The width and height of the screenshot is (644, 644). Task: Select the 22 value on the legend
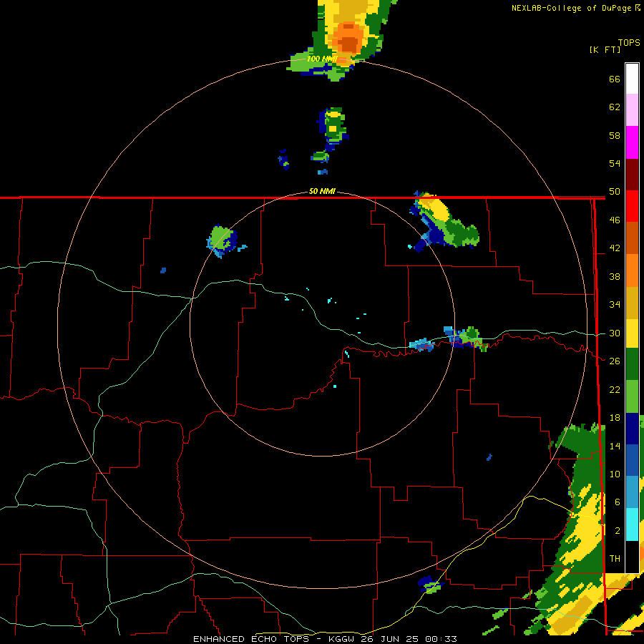[x=615, y=389]
